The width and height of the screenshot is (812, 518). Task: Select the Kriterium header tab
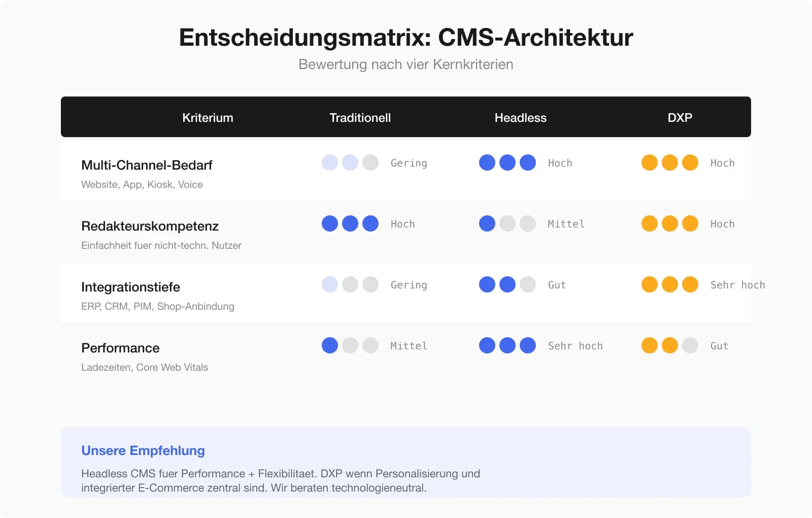208,117
